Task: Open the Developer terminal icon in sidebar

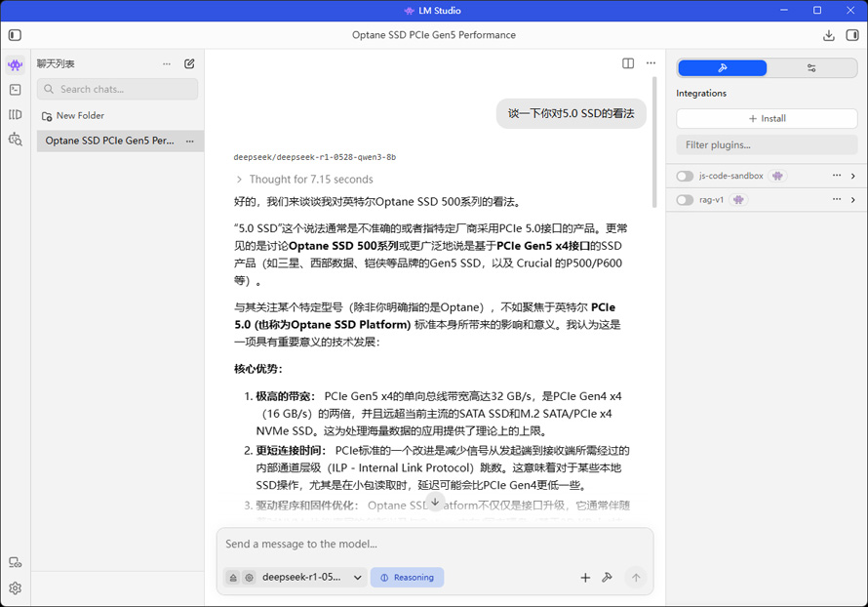Action: [x=15, y=90]
